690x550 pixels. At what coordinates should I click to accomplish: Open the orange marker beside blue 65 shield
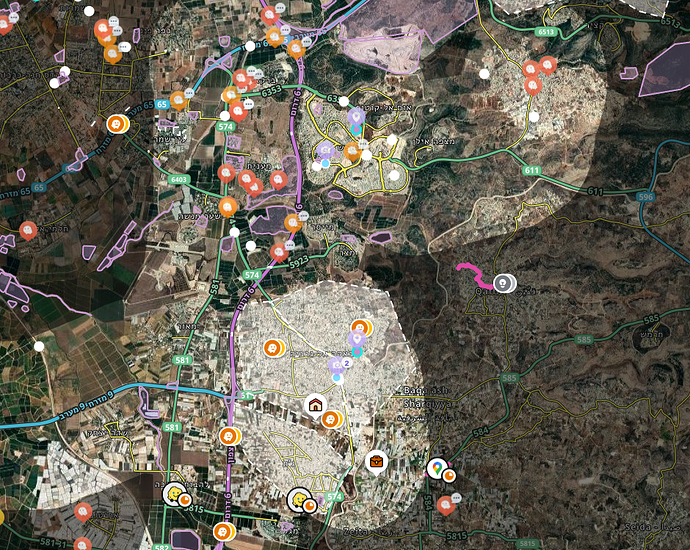point(178,101)
